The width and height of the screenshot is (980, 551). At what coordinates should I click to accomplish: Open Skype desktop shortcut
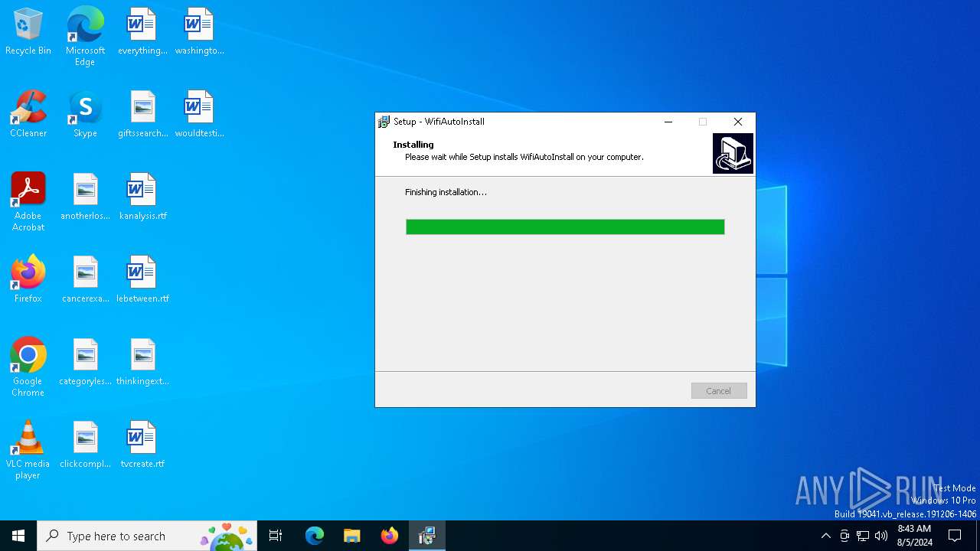pos(85,115)
